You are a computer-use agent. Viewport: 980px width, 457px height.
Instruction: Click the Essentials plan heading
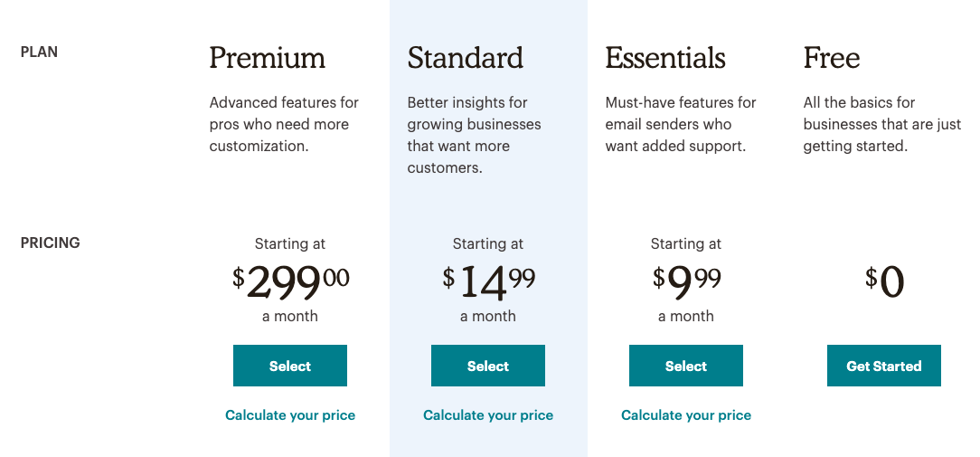pos(664,58)
